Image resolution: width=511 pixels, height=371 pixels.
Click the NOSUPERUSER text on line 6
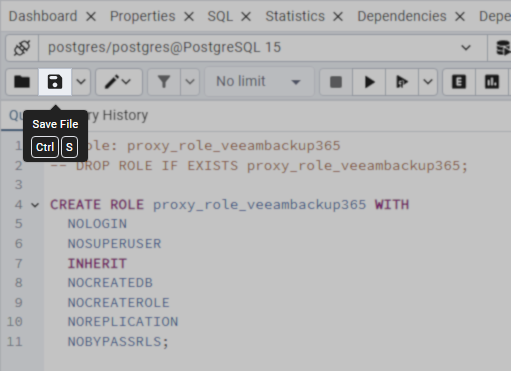point(114,244)
